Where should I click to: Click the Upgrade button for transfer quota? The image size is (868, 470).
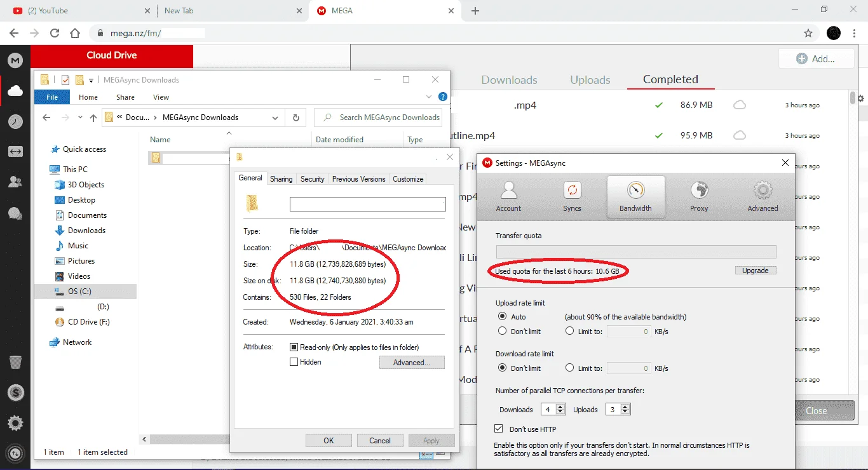[x=756, y=271]
